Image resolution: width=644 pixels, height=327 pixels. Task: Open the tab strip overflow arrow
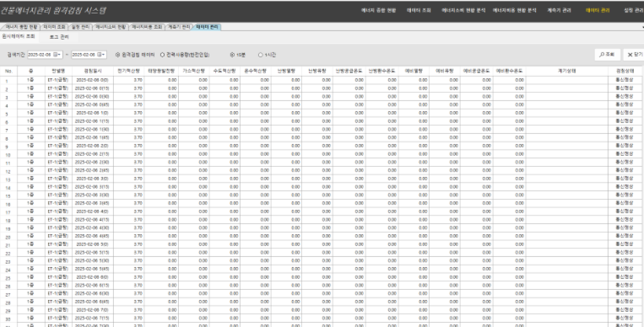tap(642, 27)
